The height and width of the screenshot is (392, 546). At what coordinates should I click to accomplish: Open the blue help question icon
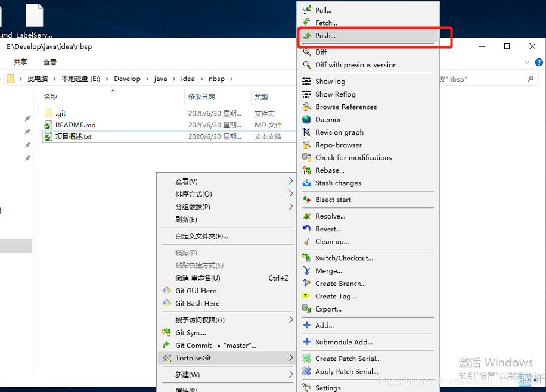(x=539, y=63)
